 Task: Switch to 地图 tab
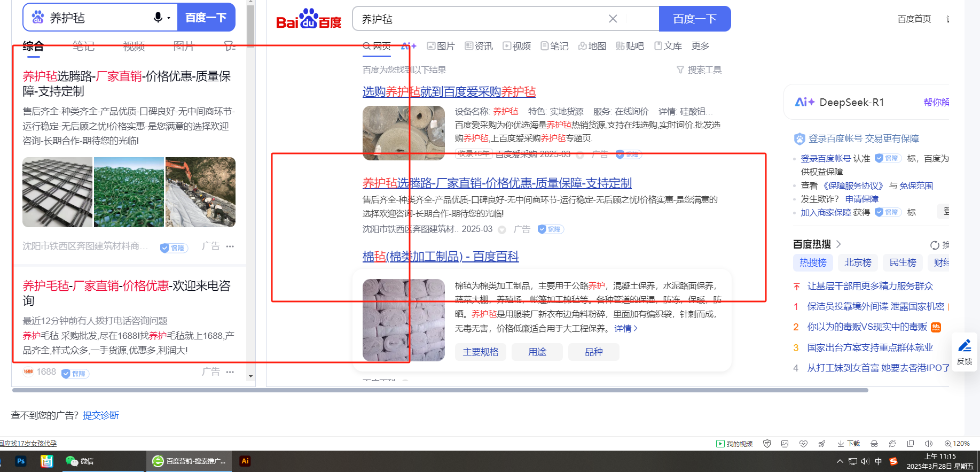pos(592,47)
